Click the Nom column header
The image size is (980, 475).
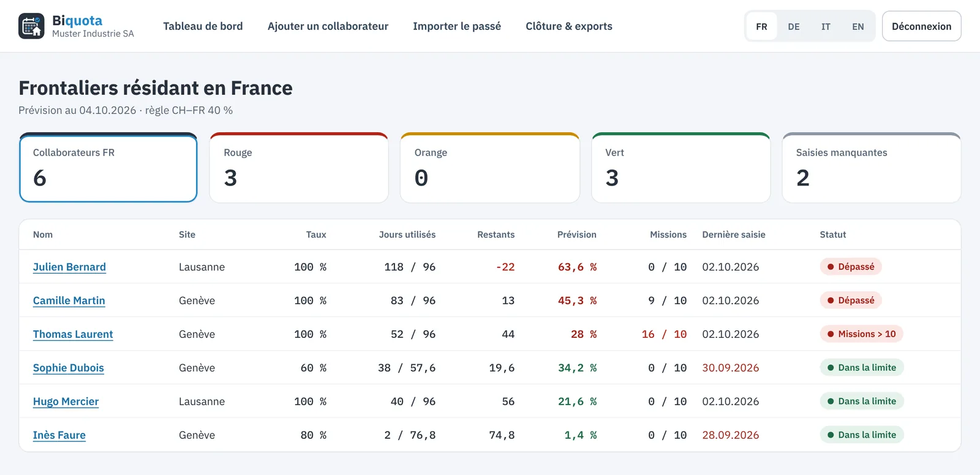43,234
